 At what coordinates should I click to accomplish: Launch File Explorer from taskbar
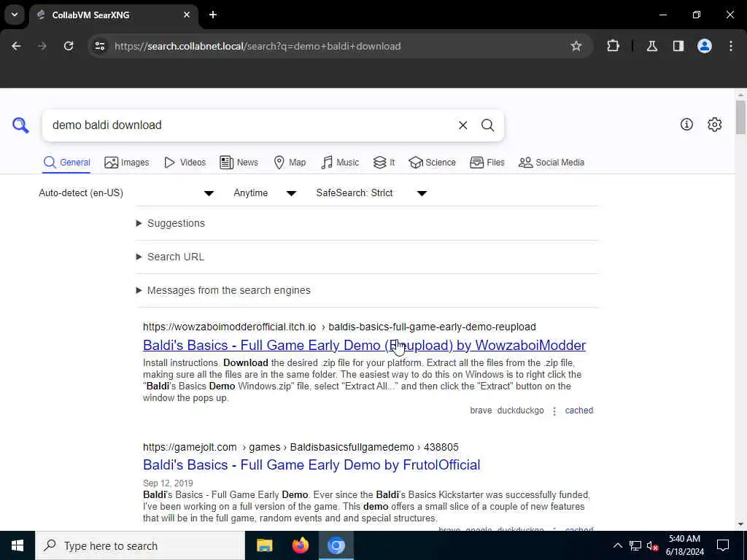tap(264, 545)
